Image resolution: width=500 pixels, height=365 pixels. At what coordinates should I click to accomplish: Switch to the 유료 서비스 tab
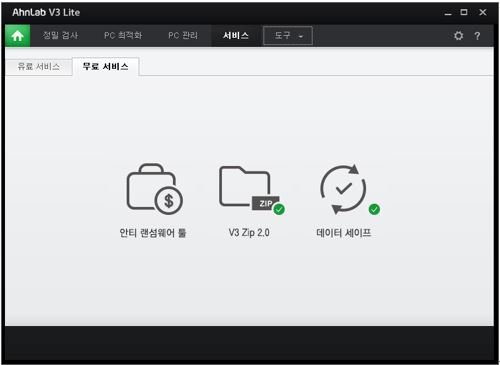[x=39, y=66]
